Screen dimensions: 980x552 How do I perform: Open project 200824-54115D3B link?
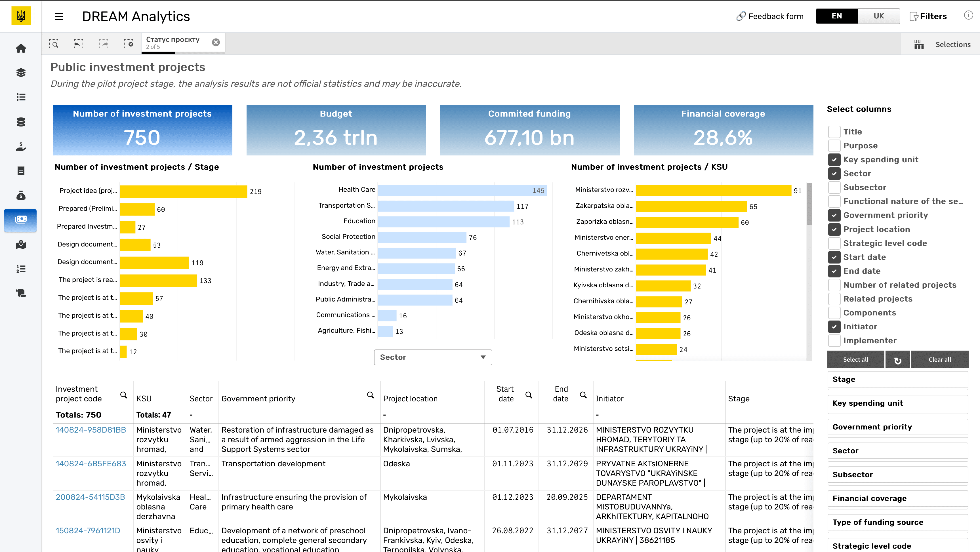90,497
